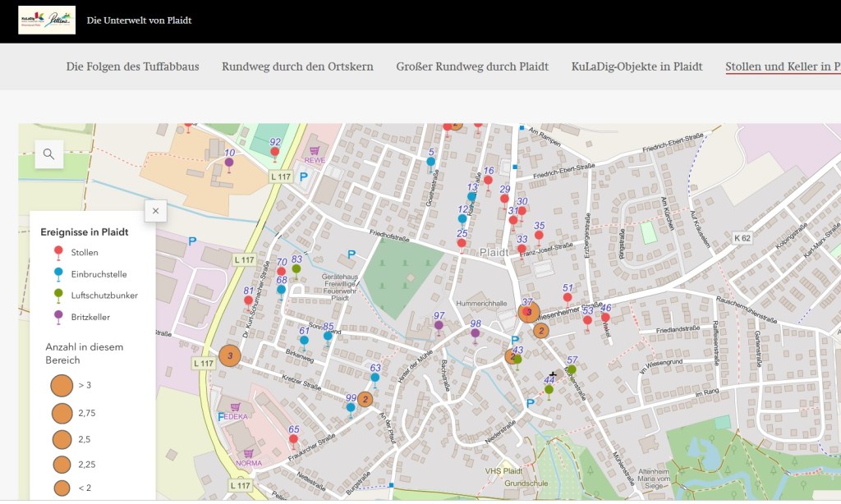The width and height of the screenshot is (841, 504).
Task: Click blue Einbruchstelle marker number 5
Action: coord(430,163)
